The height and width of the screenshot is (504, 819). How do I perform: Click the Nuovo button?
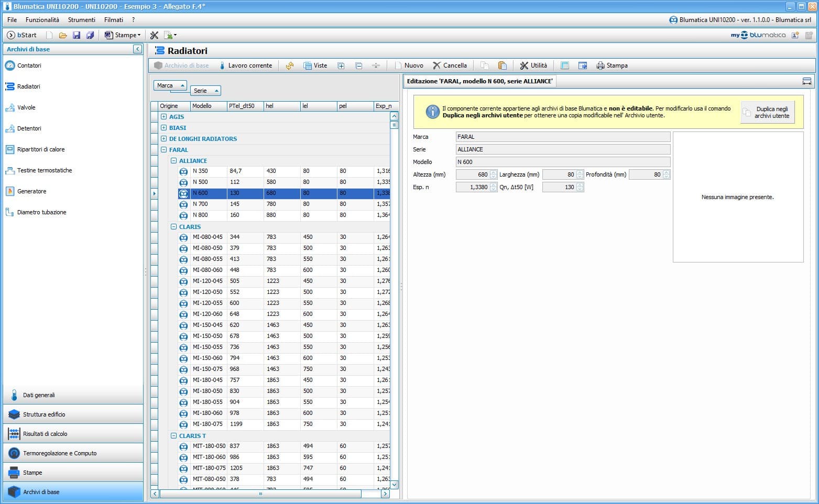coord(409,65)
